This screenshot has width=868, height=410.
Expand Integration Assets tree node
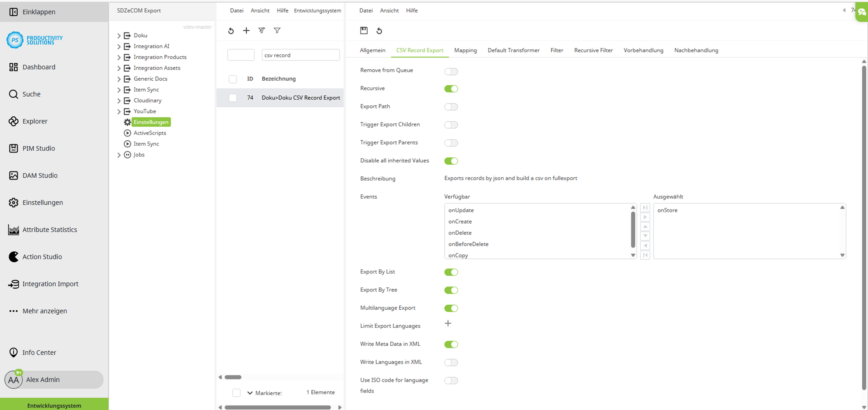pyautogui.click(x=118, y=68)
